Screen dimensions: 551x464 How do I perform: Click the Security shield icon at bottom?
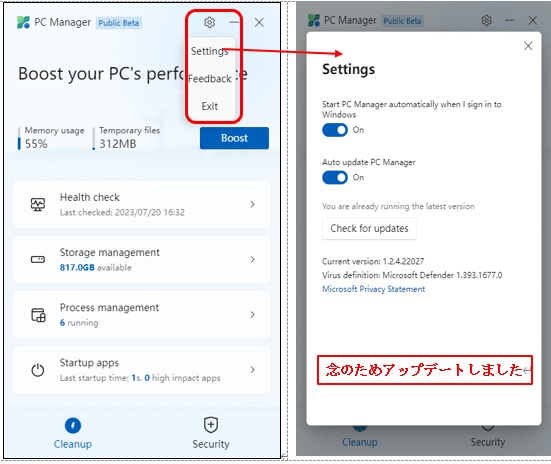click(x=211, y=425)
